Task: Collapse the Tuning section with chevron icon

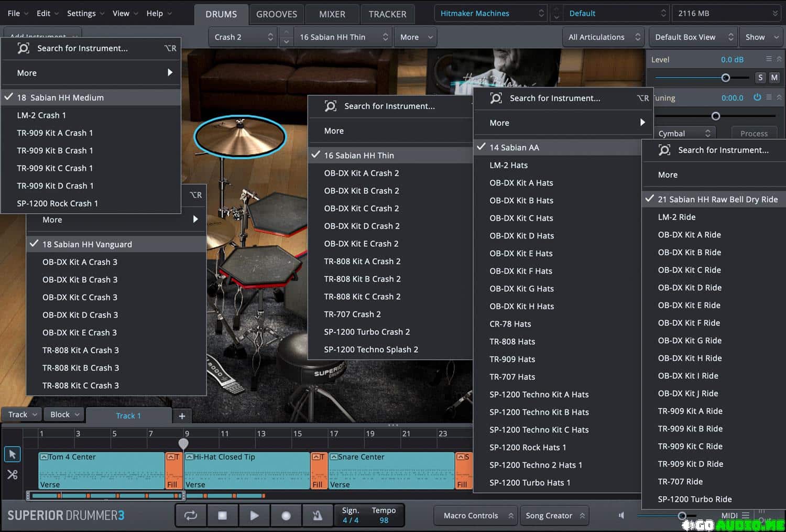Action: pos(779,97)
